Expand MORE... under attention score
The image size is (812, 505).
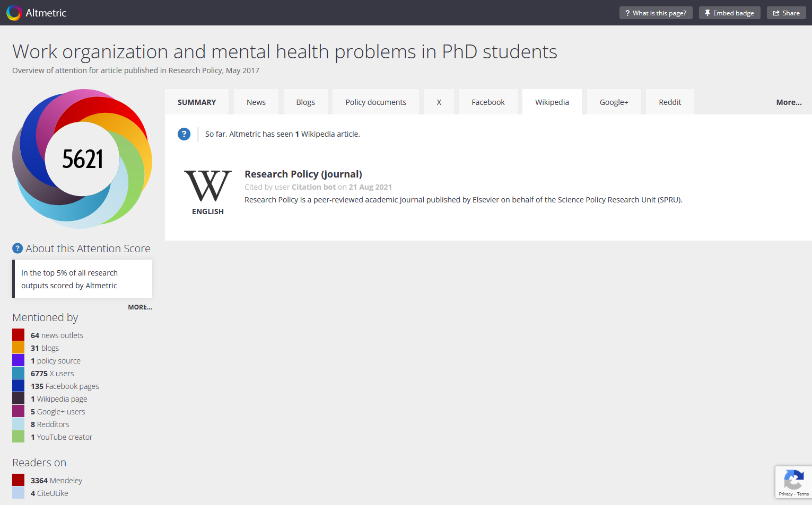tap(140, 307)
